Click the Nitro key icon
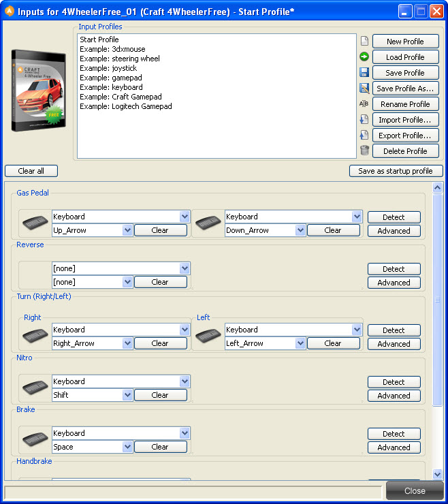Image resolution: width=448 pixels, height=504 pixels. [35, 388]
